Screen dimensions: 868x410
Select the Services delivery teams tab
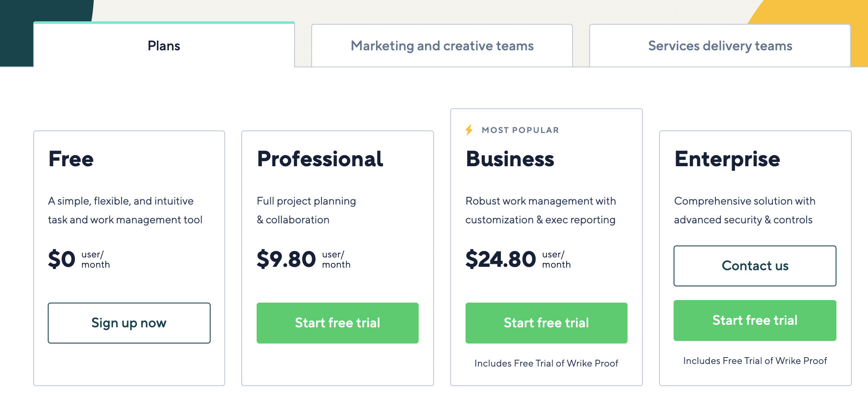coord(720,46)
